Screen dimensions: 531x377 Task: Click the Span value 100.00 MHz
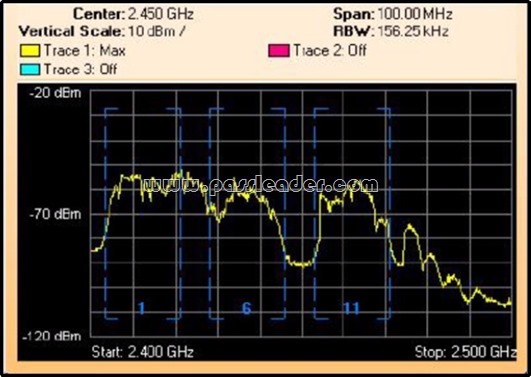coord(415,14)
